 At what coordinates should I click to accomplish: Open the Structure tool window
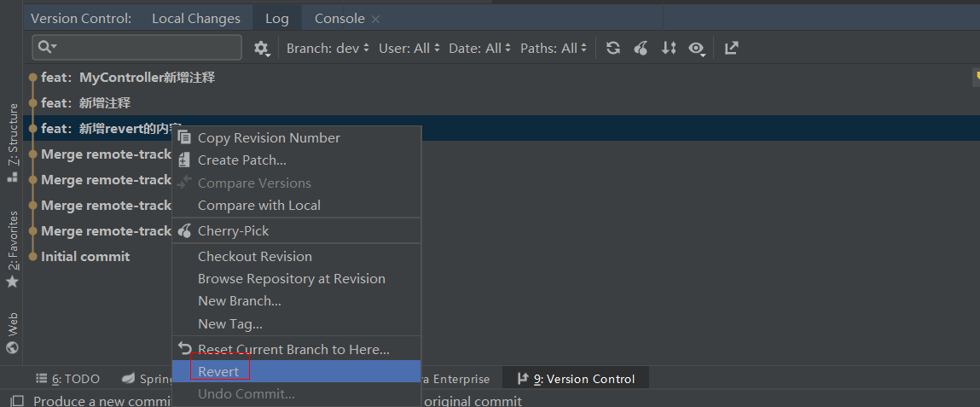point(12,142)
